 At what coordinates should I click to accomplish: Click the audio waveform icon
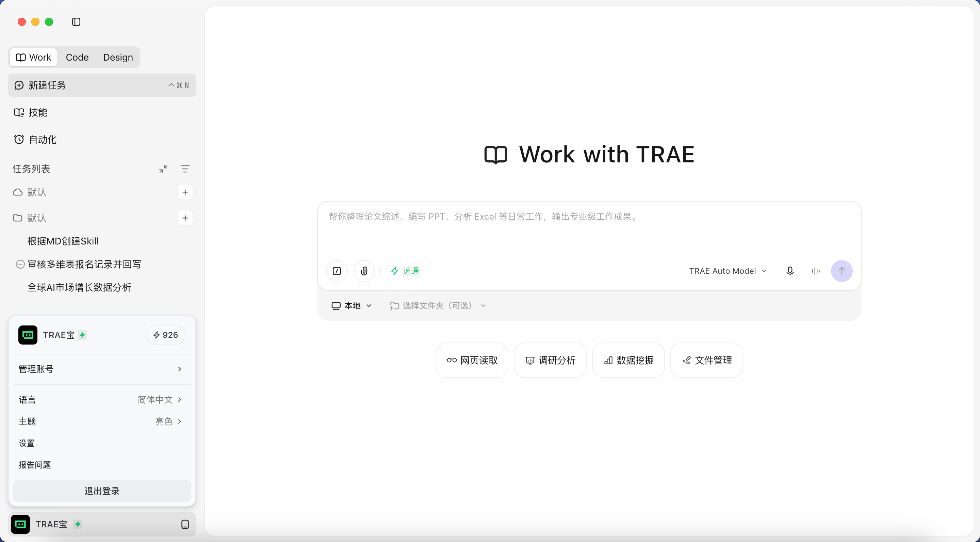pos(816,271)
